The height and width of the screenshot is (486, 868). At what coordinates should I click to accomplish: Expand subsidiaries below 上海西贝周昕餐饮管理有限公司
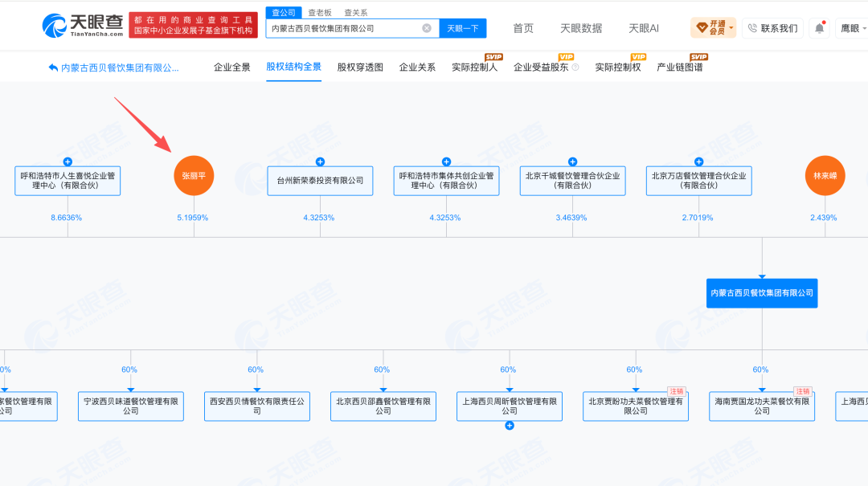(510, 426)
